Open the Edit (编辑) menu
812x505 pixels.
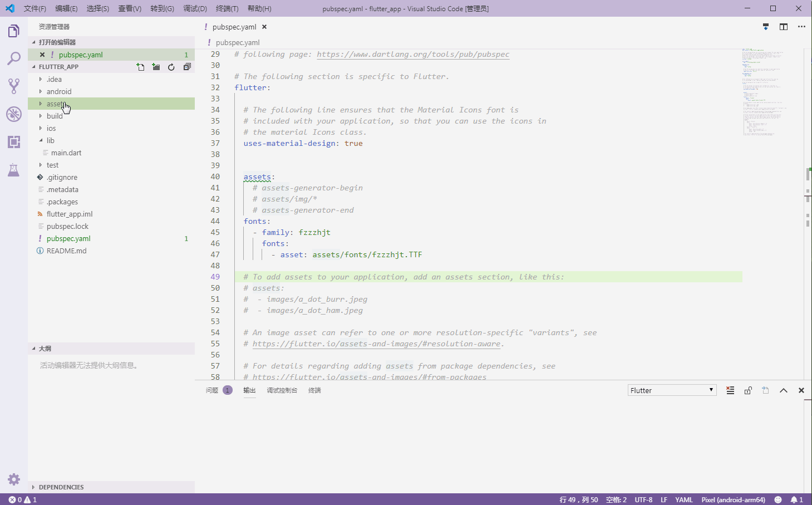(66, 8)
